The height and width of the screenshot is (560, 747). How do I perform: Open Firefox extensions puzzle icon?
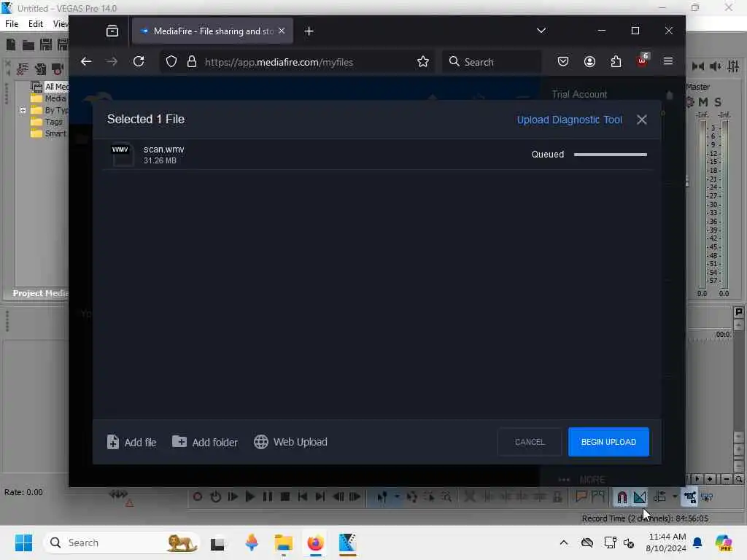click(616, 62)
